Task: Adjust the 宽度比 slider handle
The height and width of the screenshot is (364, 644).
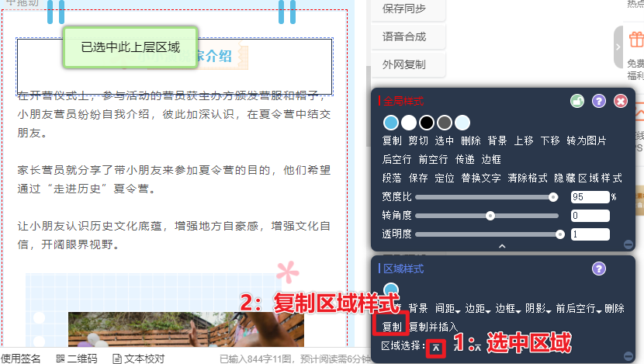Action: pos(553,197)
